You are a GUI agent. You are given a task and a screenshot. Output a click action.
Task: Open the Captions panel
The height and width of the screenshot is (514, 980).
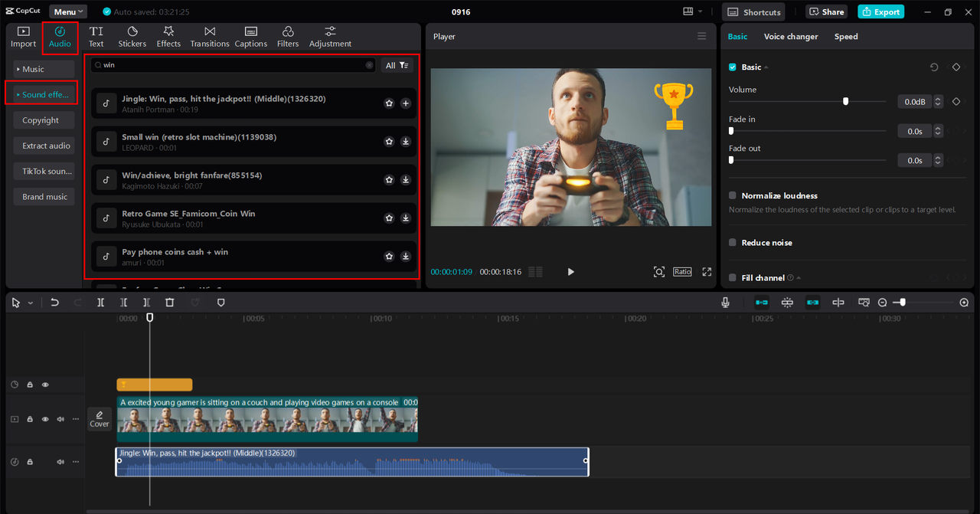(x=251, y=37)
